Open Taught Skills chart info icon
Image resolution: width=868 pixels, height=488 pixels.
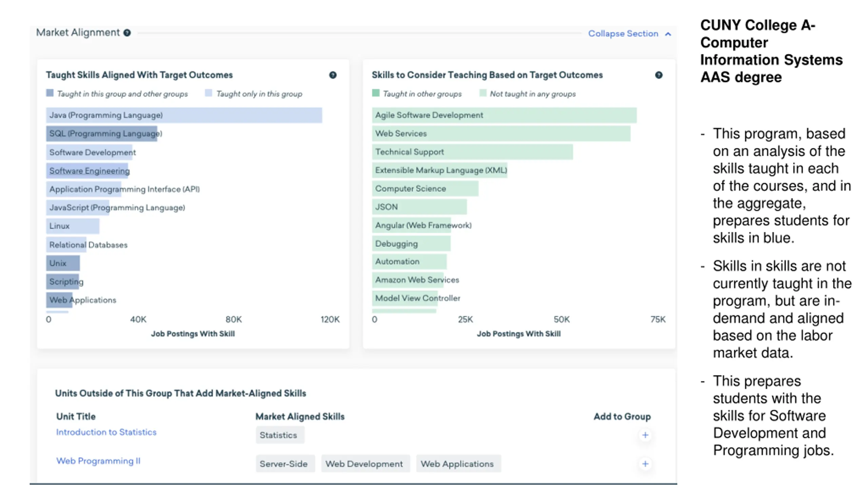333,75
